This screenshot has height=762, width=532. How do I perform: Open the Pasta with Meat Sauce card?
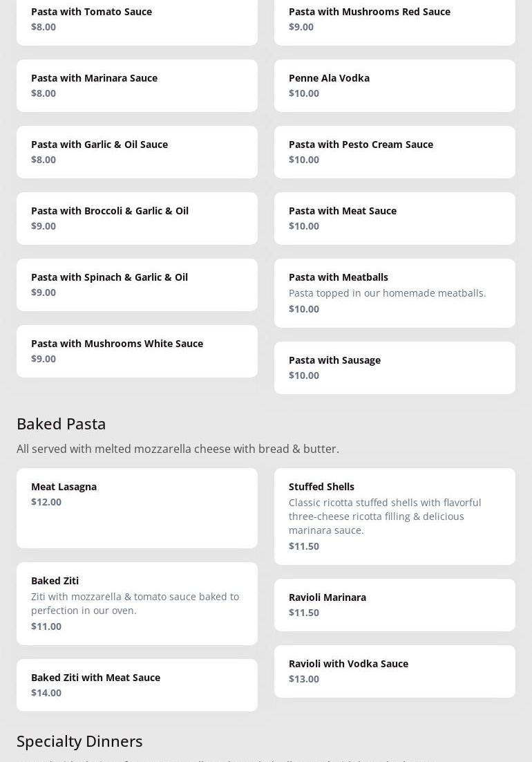(x=395, y=219)
